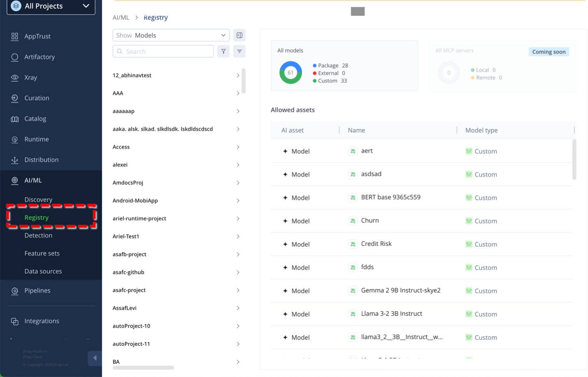The image size is (588, 377).
Task: Click the Catalog icon
Action: click(15, 119)
